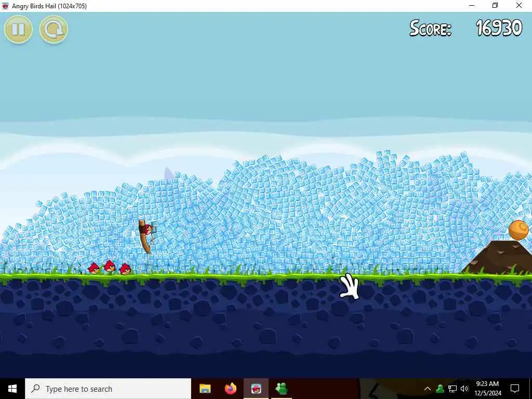Image resolution: width=532 pixels, height=399 pixels.
Task: Open File Explorer from the taskbar
Action: coord(205,389)
